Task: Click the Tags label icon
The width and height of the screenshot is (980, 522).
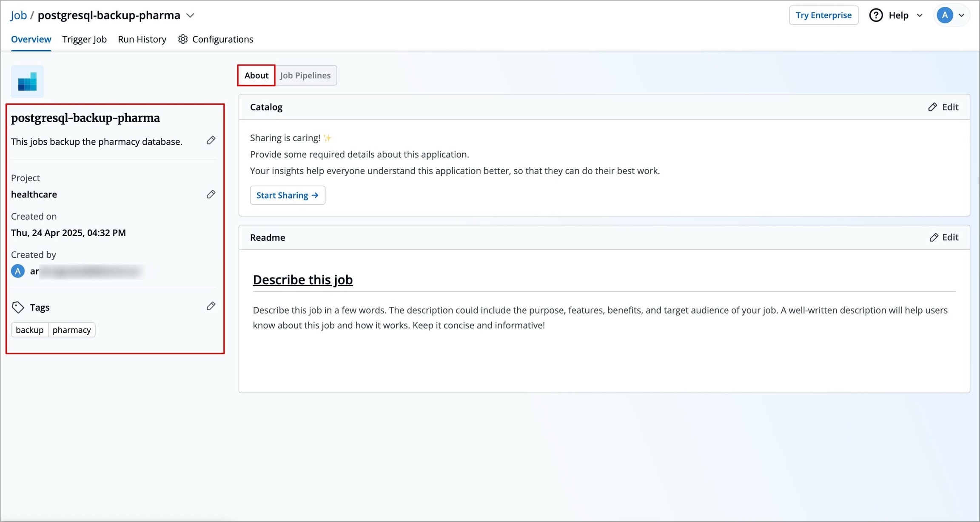Action: click(x=18, y=307)
